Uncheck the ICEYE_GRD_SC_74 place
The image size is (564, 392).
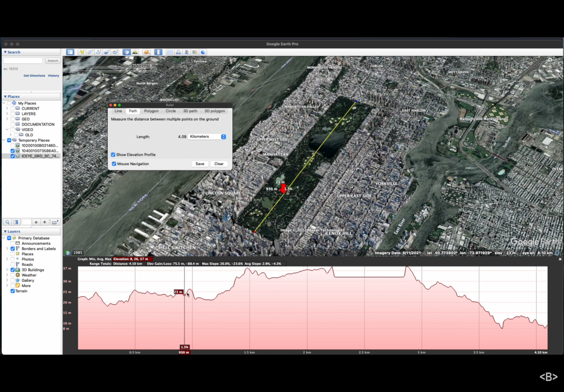(x=12, y=156)
